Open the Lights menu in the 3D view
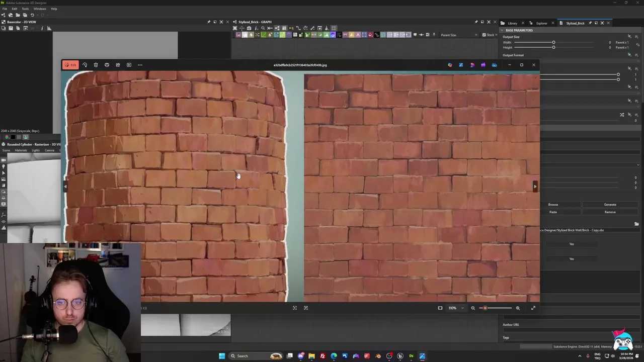This screenshot has height=362, width=644. tap(36, 150)
